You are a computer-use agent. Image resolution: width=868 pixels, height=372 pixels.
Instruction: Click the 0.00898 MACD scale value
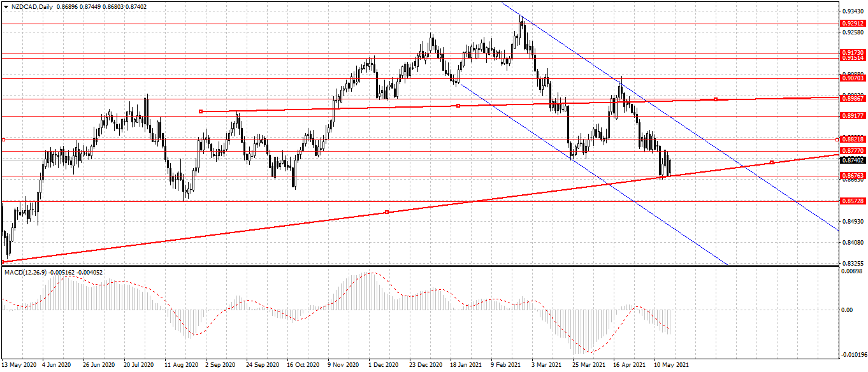(853, 271)
